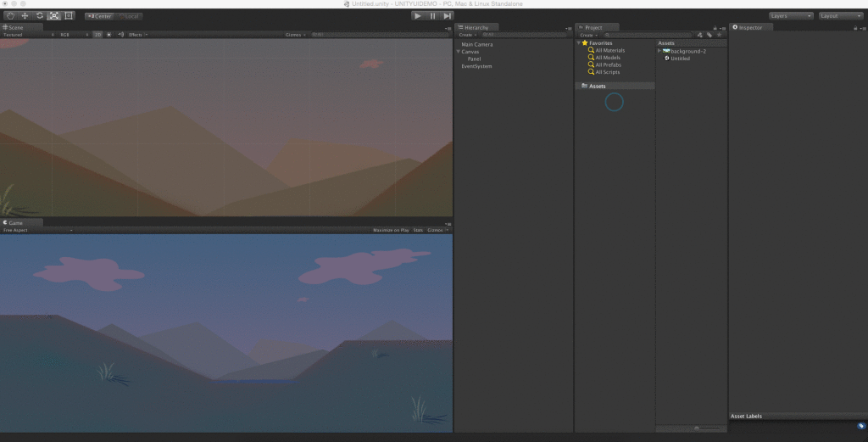
Task: Select the Rect transform tool
Action: click(x=69, y=16)
